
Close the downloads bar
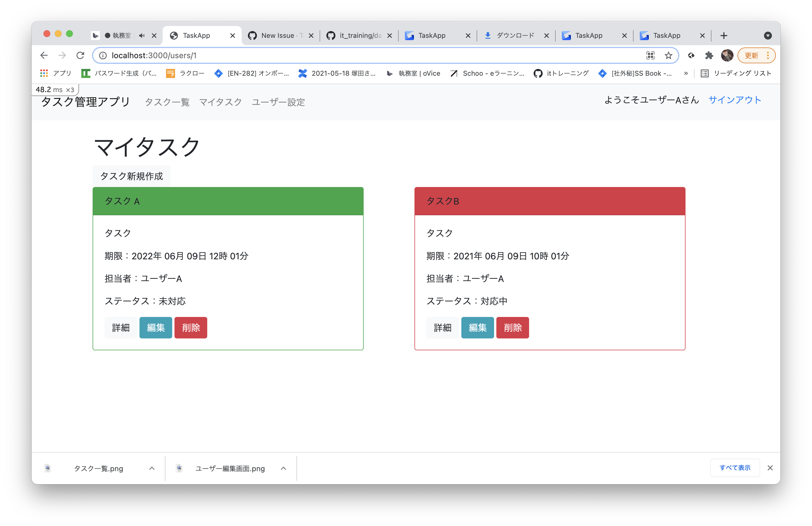coord(770,468)
